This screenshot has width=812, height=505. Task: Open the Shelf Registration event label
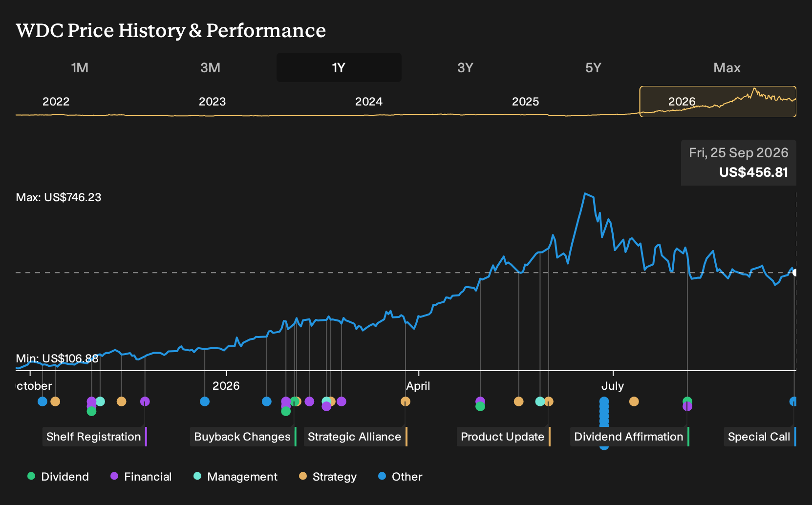[95, 437]
